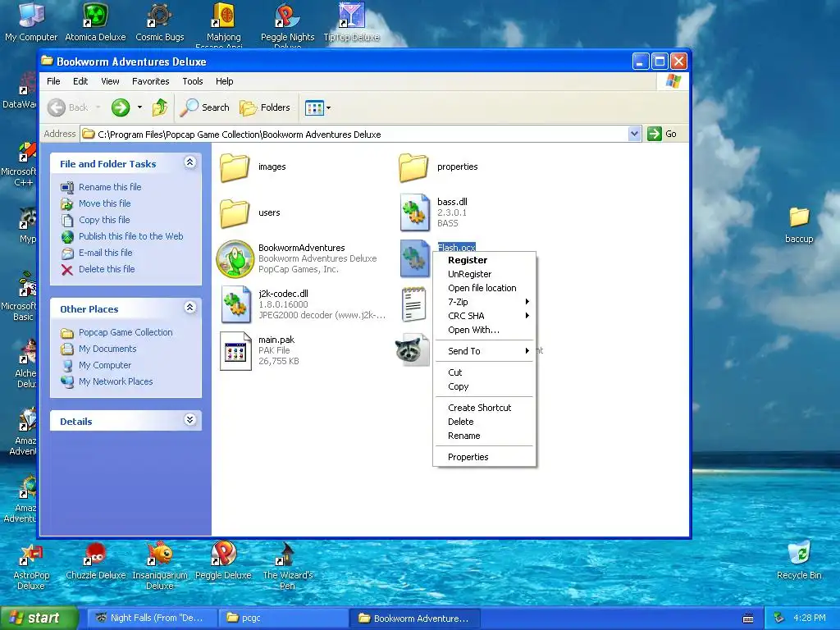
Task: Open the images folder
Action: (x=235, y=167)
